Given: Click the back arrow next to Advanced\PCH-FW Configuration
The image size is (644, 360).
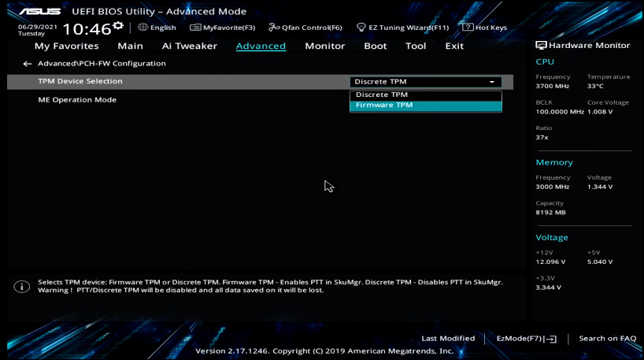Looking at the screenshot, I should pos(27,64).
